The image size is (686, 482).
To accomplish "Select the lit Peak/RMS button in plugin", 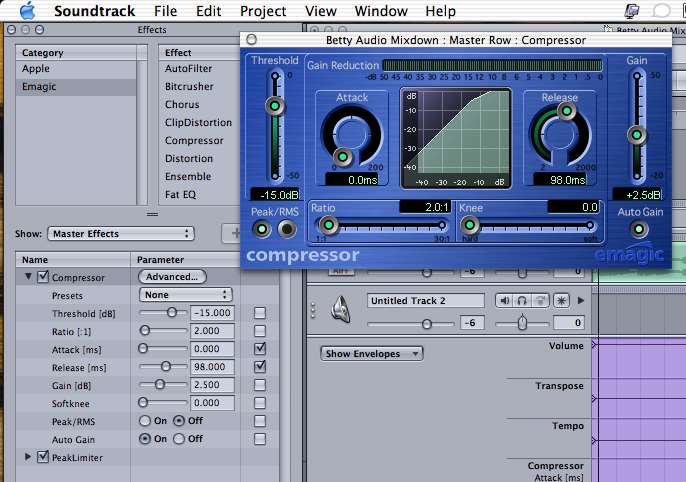I will tap(262, 229).
